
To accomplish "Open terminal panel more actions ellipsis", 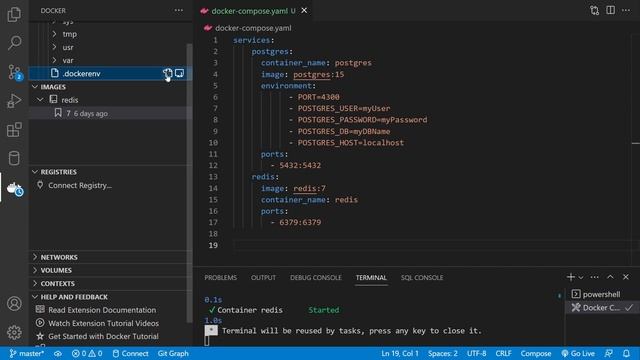I will pyautogui.click(x=595, y=277).
